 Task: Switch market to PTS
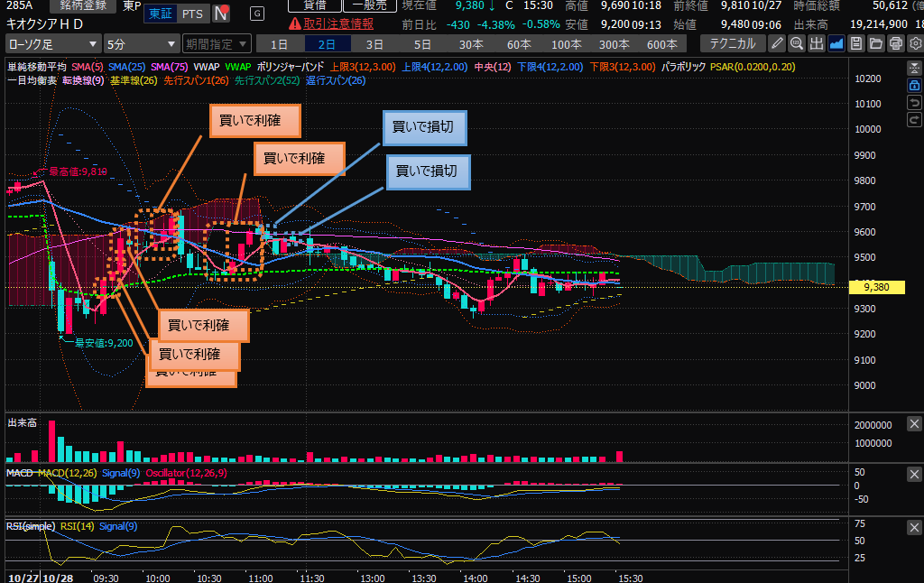(x=191, y=14)
